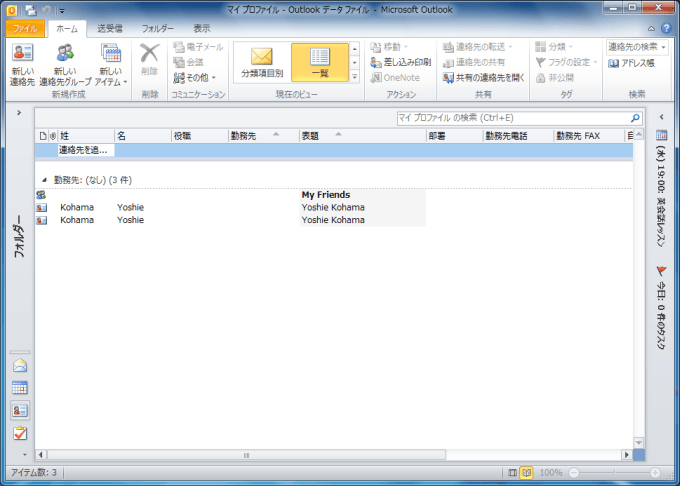The height and width of the screenshot is (486, 680).
Task: Collapse the 勤務先: (なし) group
Action: [44, 180]
